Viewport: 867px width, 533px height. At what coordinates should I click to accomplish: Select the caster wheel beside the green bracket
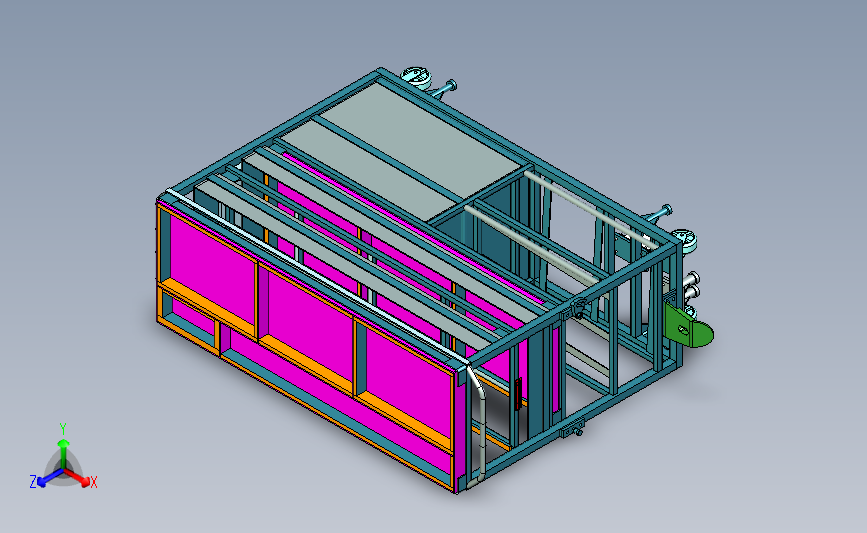pos(685,241)
